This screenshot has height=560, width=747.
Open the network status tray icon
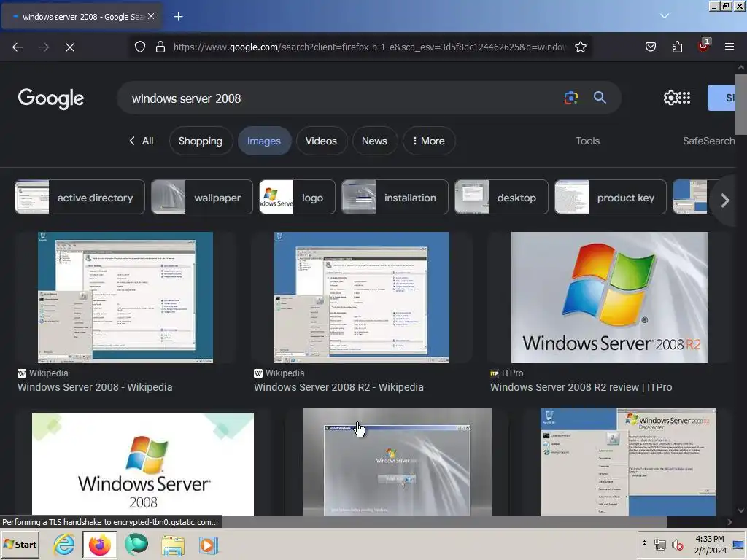click(659, 545)
